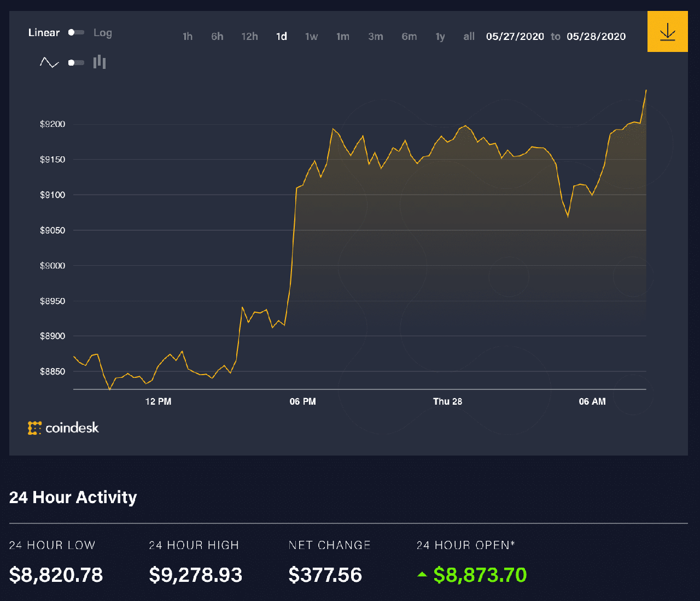Open the start date field 05/27/2020
700x601 pixels.
515,37
